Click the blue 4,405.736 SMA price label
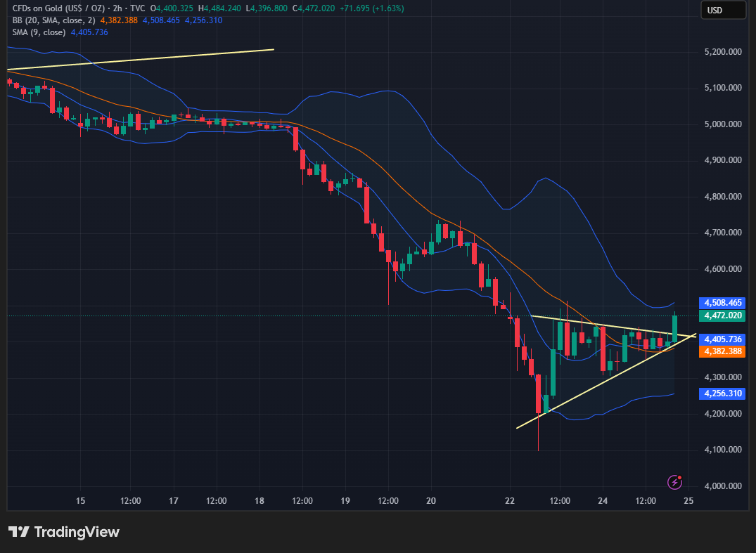 point(723,339)
